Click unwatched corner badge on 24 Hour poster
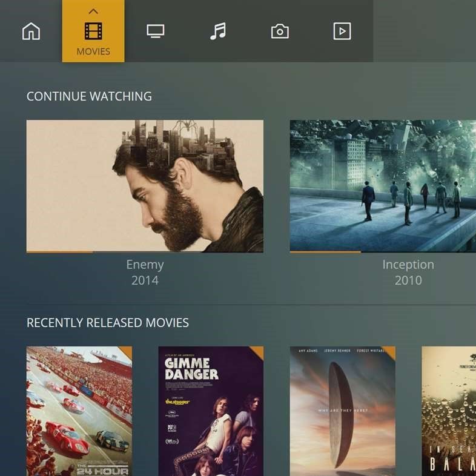476x476 pixels. tap(126, 352)
